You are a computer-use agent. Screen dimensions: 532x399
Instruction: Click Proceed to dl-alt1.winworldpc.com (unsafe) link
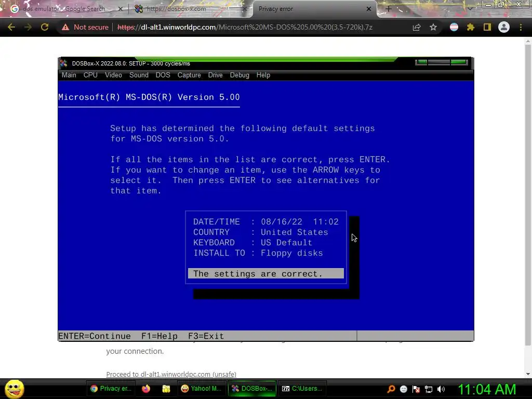[x=171, y=374]
